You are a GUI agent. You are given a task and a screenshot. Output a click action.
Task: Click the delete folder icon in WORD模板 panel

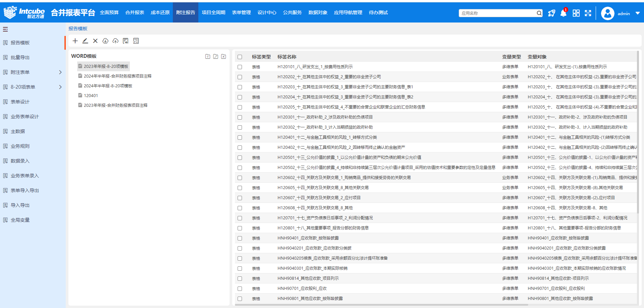224,56
